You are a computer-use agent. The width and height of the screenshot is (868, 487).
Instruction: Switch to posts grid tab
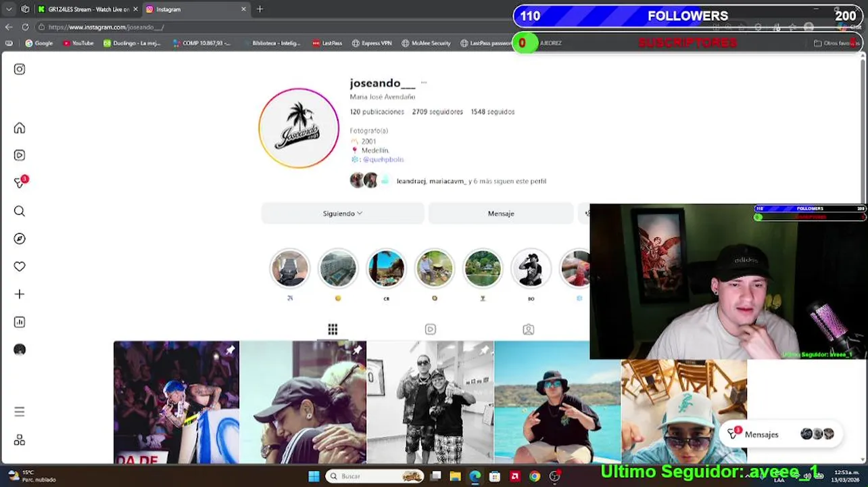(333, 329)
